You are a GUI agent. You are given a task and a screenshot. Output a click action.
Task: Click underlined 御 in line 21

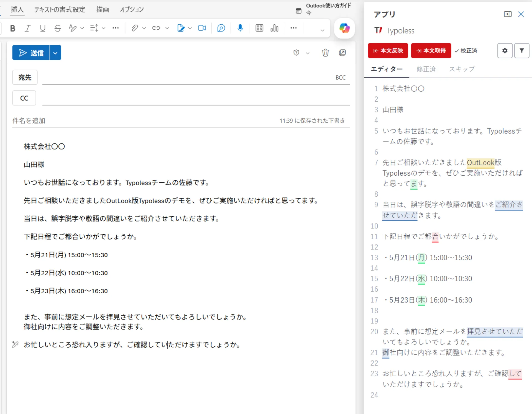386,353
